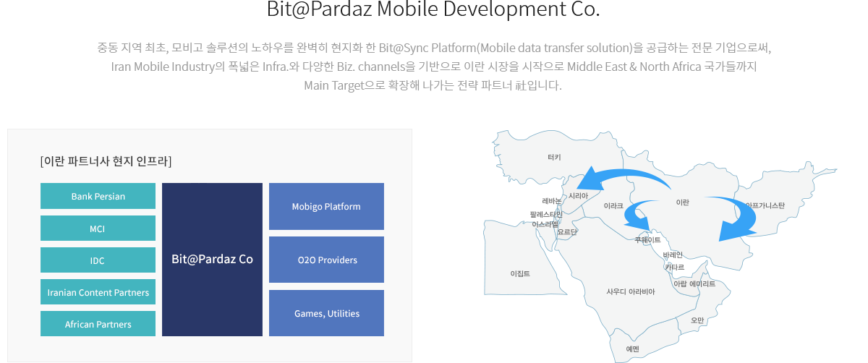Click the label [이란 파트너사 현지 인프라]
The width and height of the screenshot is (868, 363).
[x=106, y=161]
